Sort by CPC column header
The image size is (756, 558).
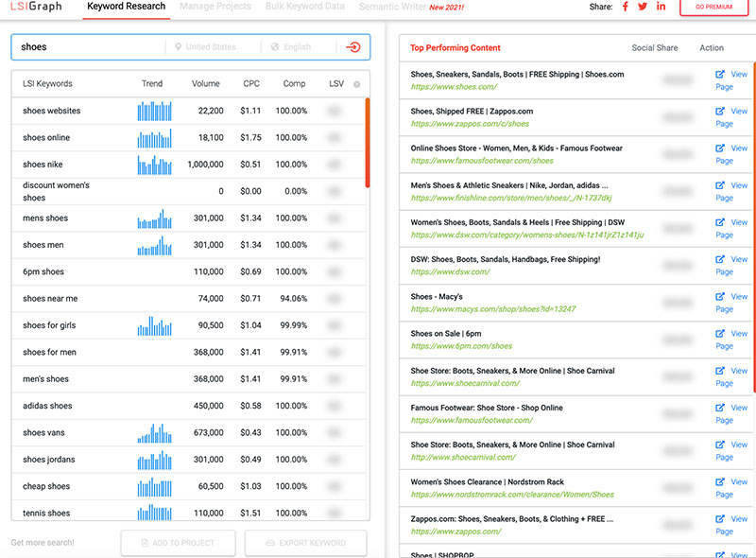[251, 83]
